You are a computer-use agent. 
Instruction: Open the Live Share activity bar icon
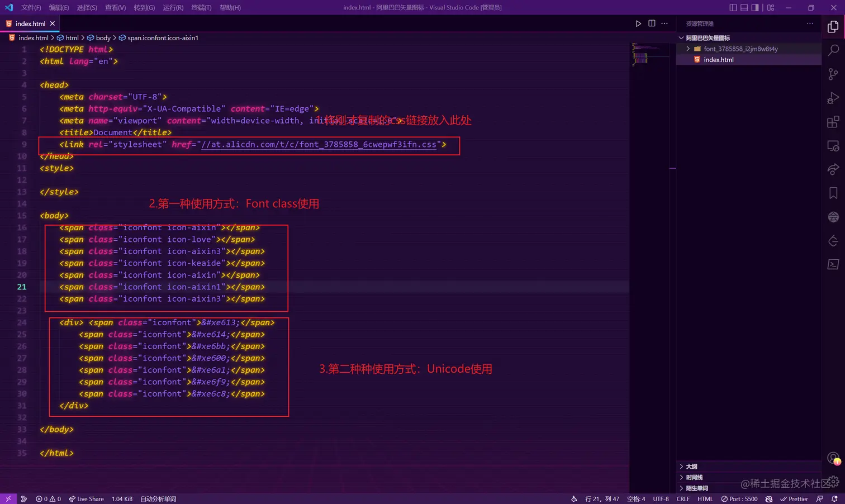833,169
